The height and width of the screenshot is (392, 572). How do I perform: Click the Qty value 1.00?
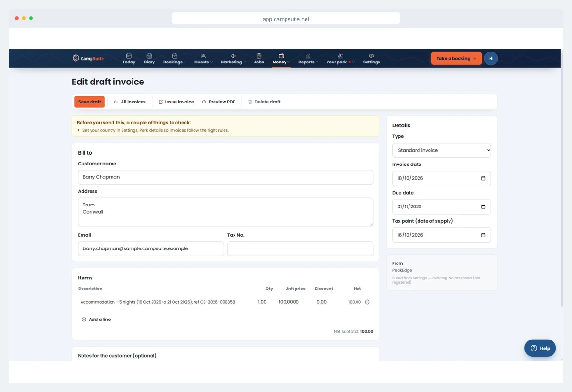coord(262,302)
